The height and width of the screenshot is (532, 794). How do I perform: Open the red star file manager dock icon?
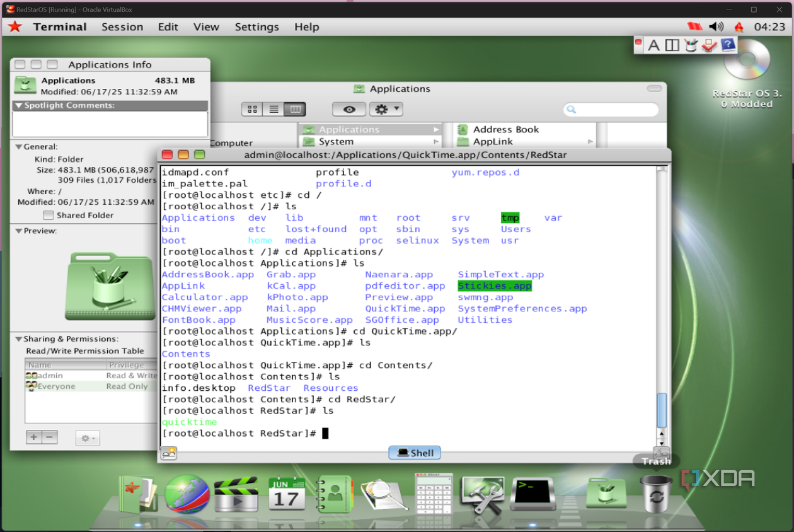(x=138, y=494)
